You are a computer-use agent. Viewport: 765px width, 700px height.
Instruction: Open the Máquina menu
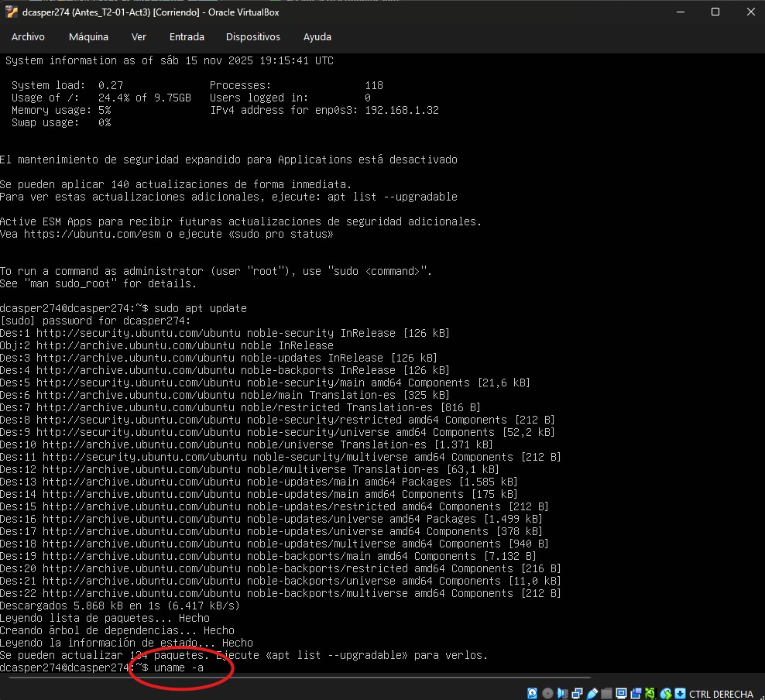(88, 37)
